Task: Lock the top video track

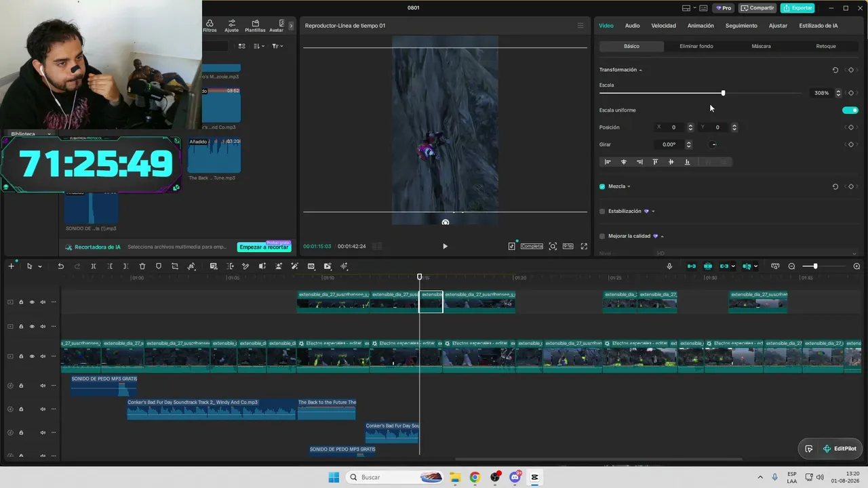Action: pos(21,302)
